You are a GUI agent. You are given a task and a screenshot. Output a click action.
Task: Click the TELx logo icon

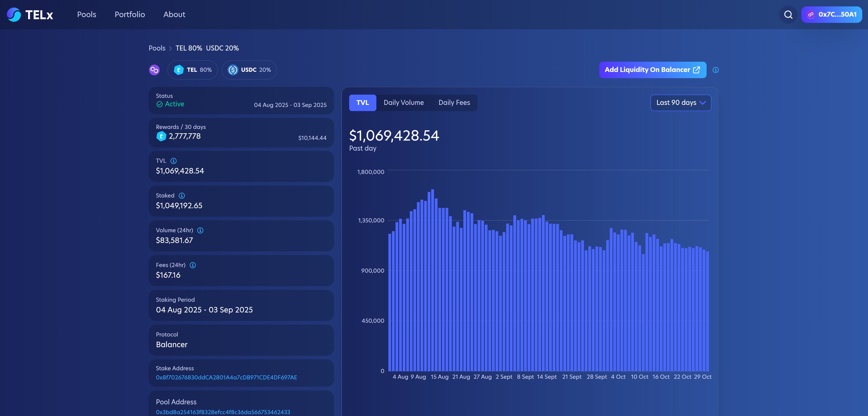point(14,14)
